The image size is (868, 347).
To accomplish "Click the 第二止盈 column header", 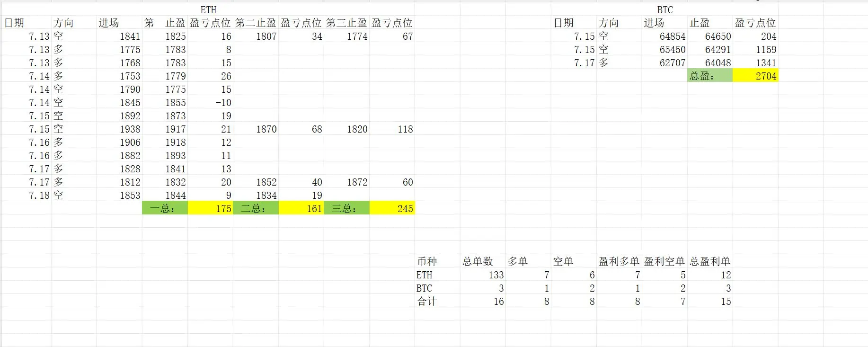I will tap(256, 23).
